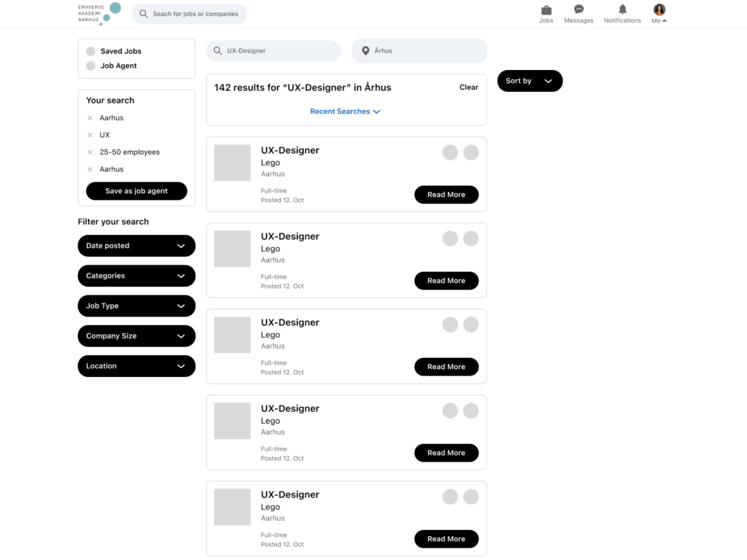
Task: Click Lego company name on first card
Action: point(270,163)
